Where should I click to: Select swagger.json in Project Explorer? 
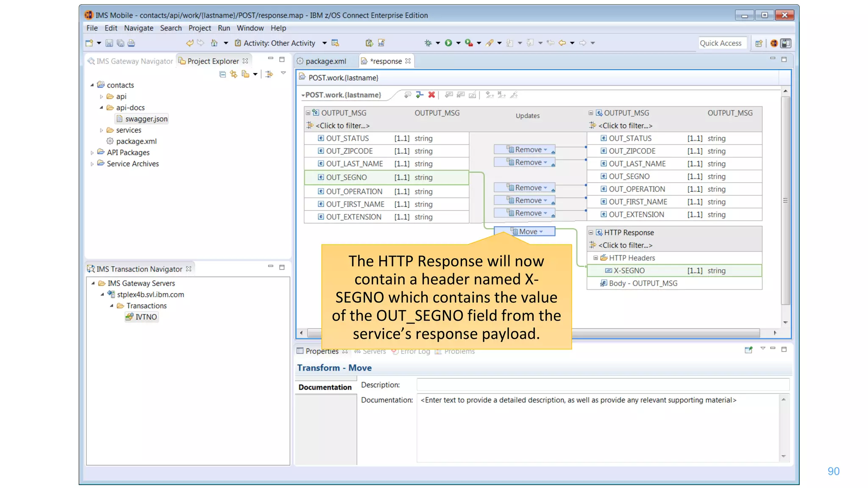[142, 119]
